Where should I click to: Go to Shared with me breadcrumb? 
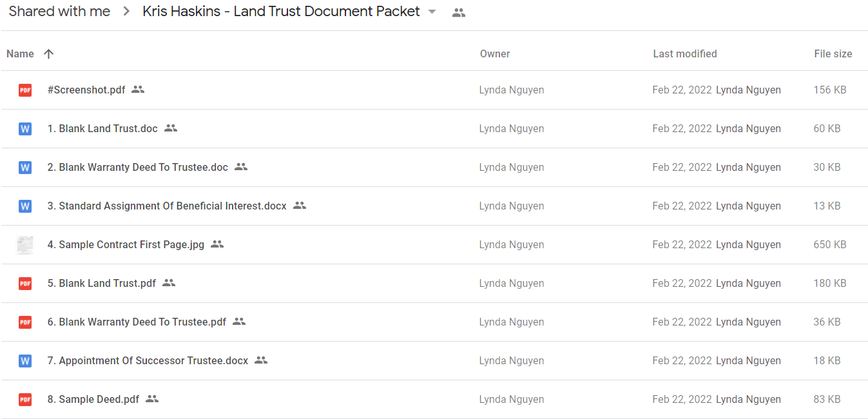click(59, 12)
